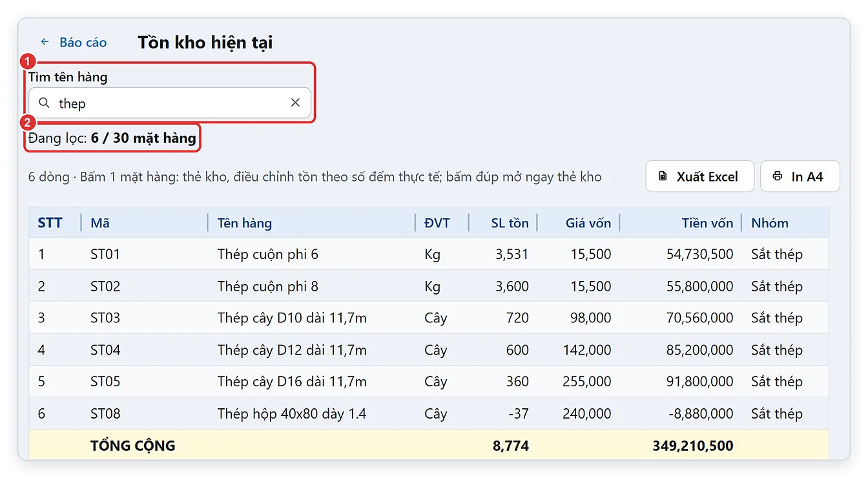Click total quantity 8,774

512,445
